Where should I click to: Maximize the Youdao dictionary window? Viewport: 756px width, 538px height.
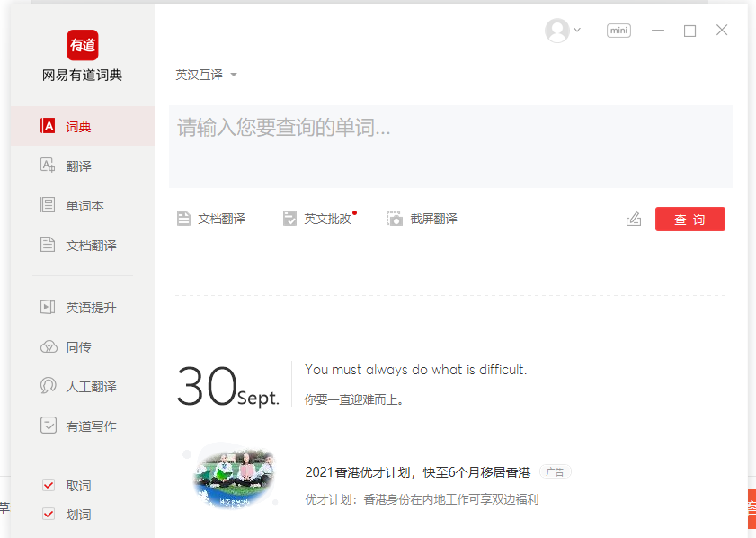[690, 31]
